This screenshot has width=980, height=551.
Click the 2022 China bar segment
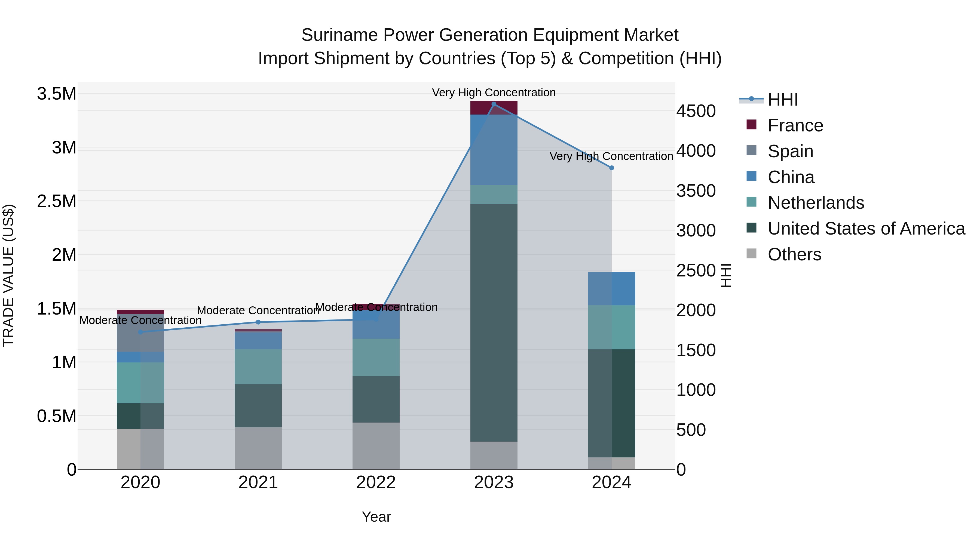coord(376,325)
